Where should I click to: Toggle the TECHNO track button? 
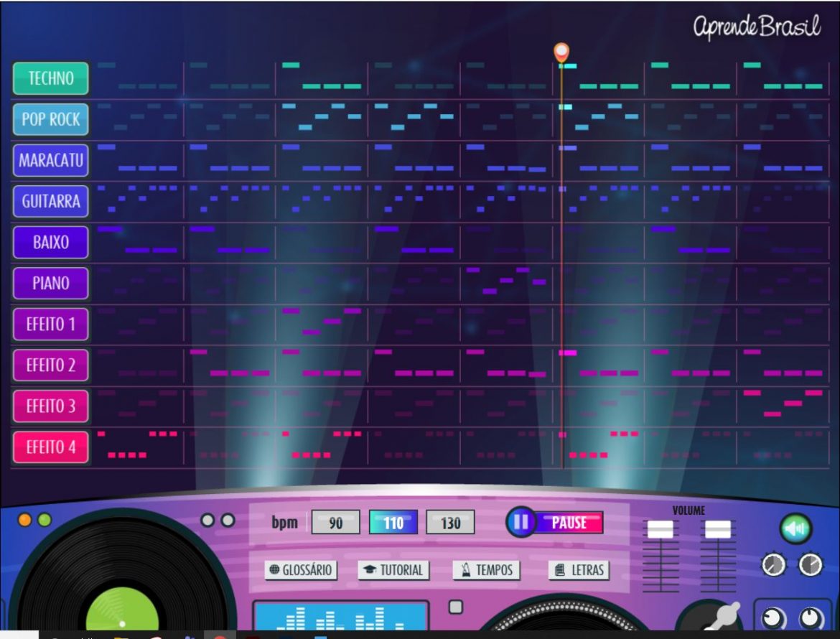click(x=51, y=78)
